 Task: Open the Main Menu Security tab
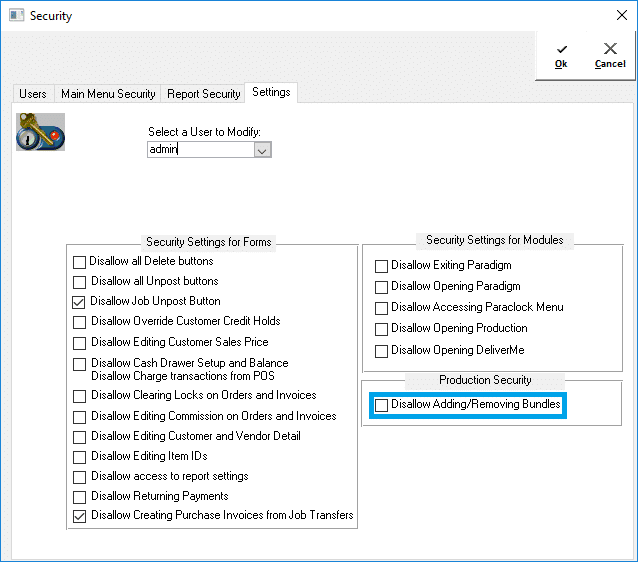click(x=108, y=94)
